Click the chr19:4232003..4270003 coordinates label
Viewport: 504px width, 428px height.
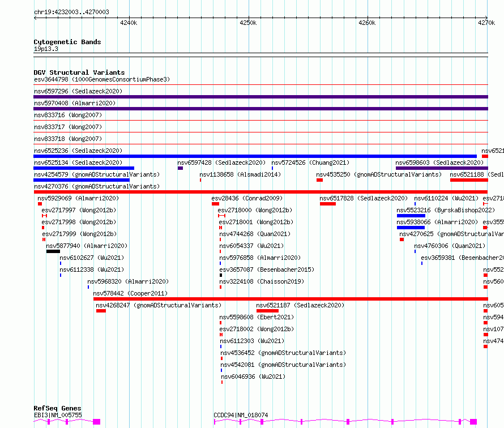coord(72,12)
